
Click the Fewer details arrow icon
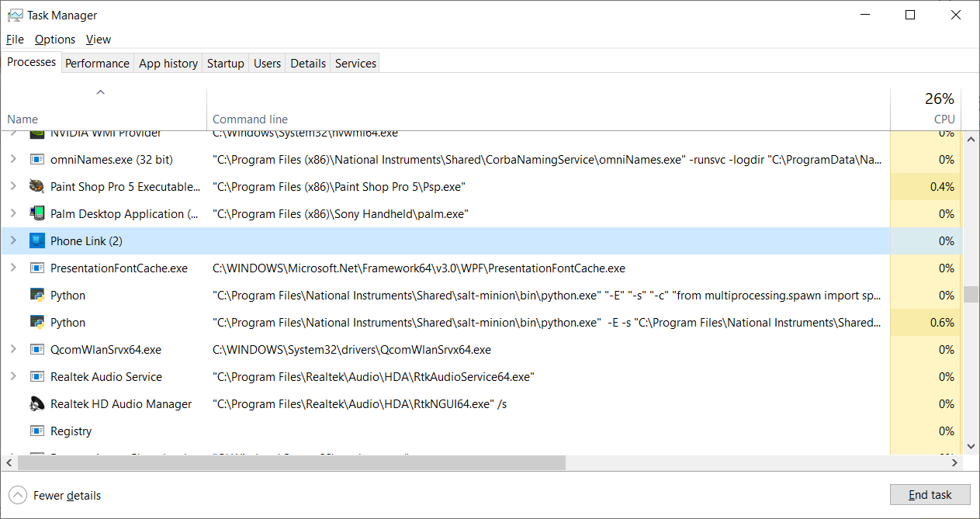(x=17, y=495)
